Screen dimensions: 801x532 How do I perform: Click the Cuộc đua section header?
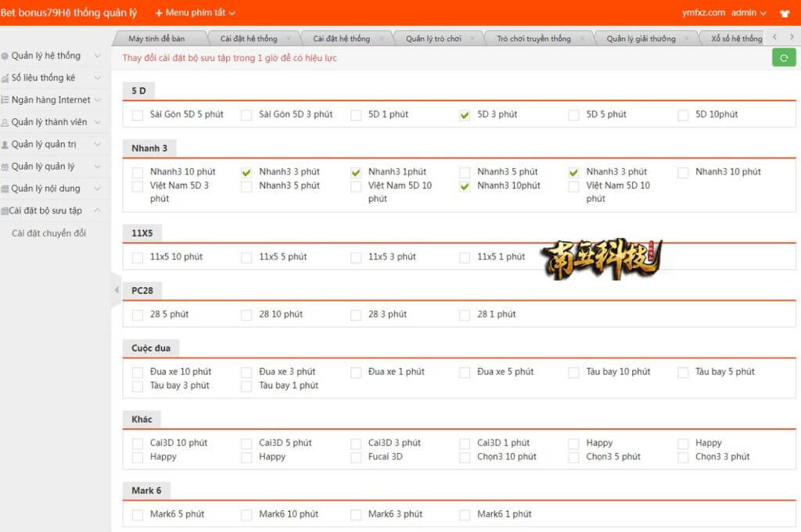pos(151,348)
